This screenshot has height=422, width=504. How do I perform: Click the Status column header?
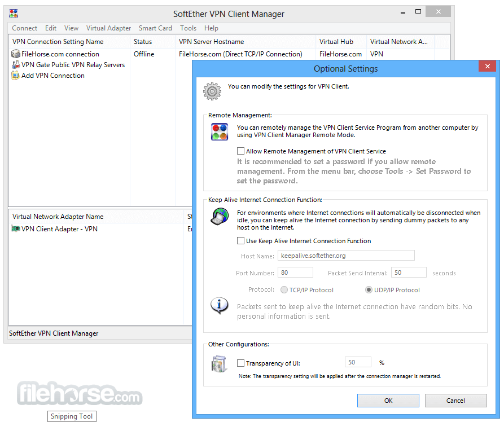point(152,41)
